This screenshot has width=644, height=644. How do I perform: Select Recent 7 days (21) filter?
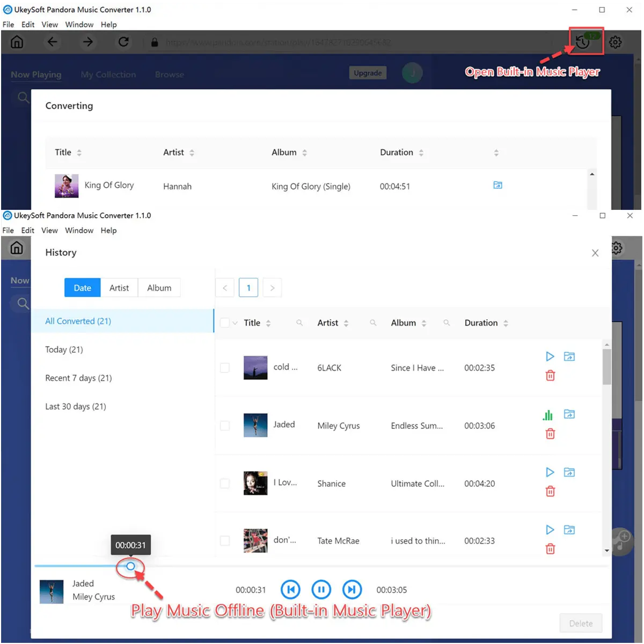click(122, 378)
